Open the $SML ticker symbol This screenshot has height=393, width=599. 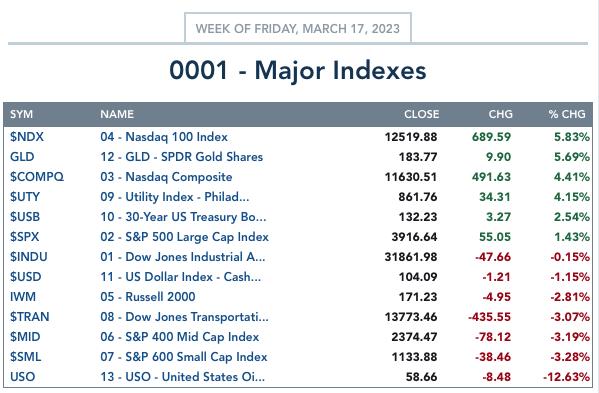(x=25, y=357)
